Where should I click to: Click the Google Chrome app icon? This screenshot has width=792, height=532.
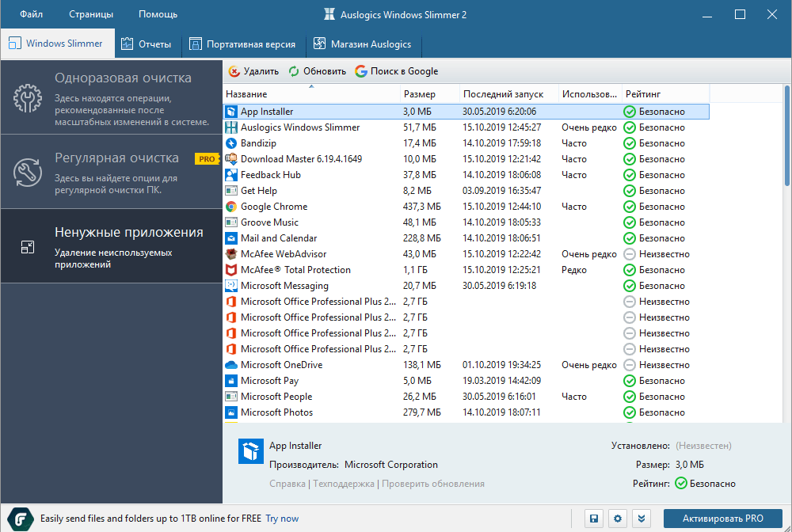[230, 207]
